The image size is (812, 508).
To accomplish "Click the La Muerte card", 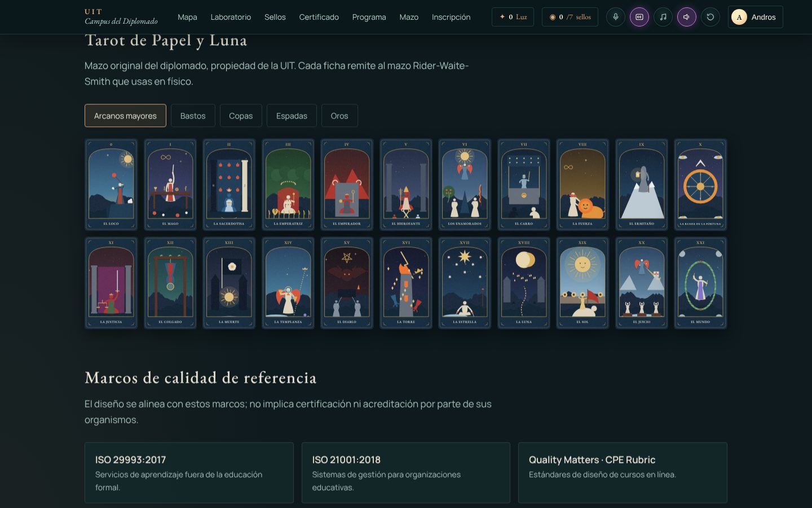I will [229, 283].
